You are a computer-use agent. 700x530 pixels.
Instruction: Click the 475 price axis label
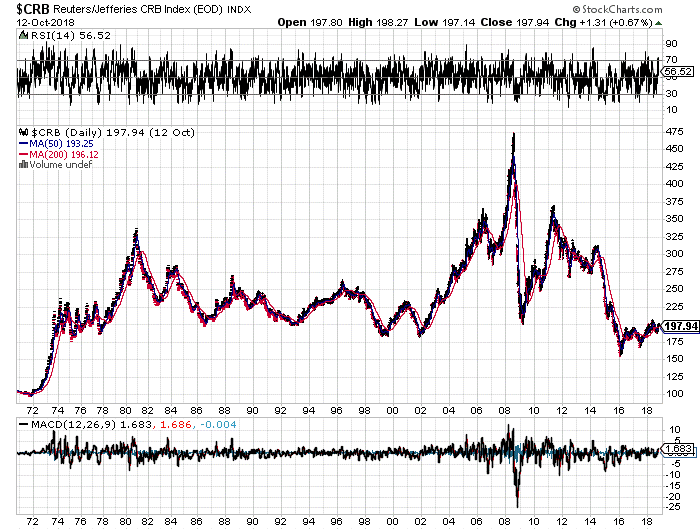coord(674,132)
